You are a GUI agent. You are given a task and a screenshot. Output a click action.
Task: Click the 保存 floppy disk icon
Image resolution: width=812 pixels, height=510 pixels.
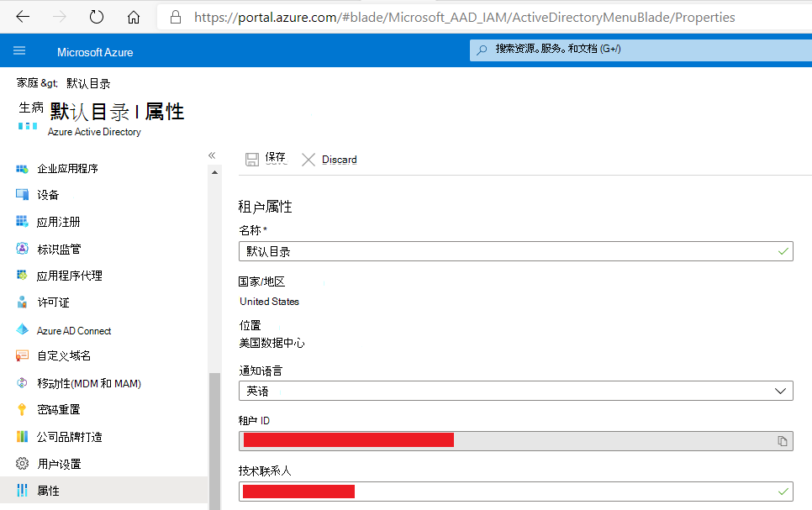click(x=252, y=160)
